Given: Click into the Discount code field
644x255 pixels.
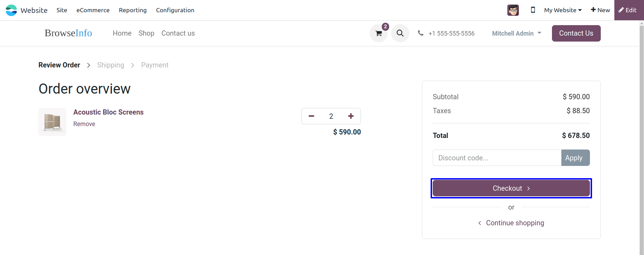Looking at the screenshot, I should pos(497,158).
